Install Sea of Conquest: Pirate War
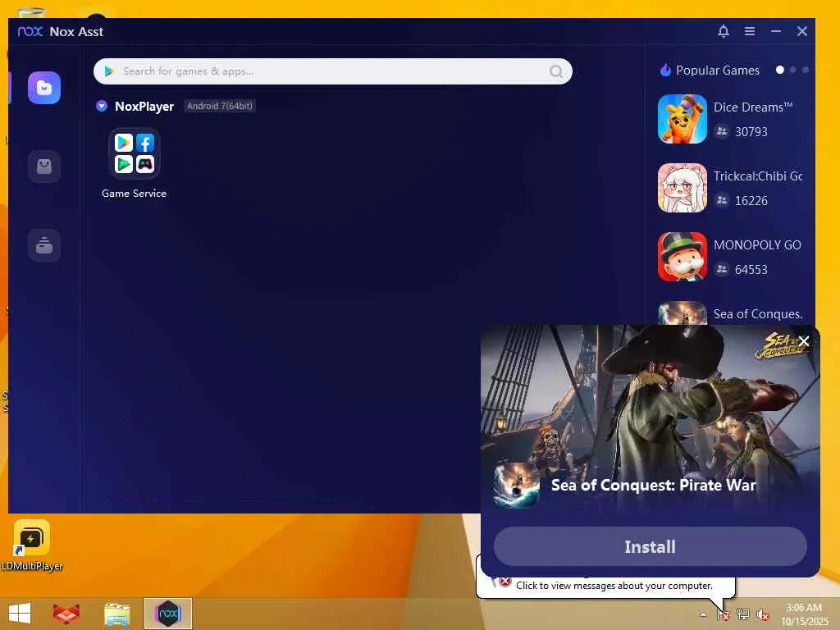840x630 pixels. 650,546
